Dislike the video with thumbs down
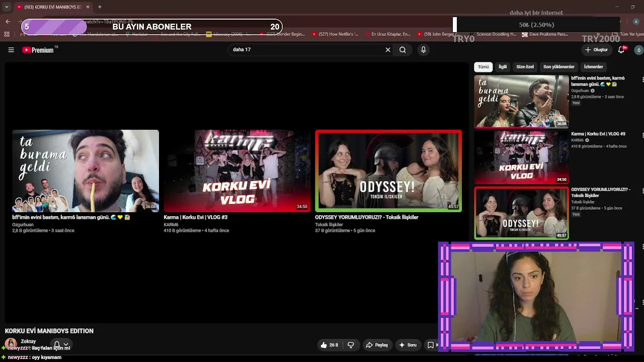 click(351, 345)
